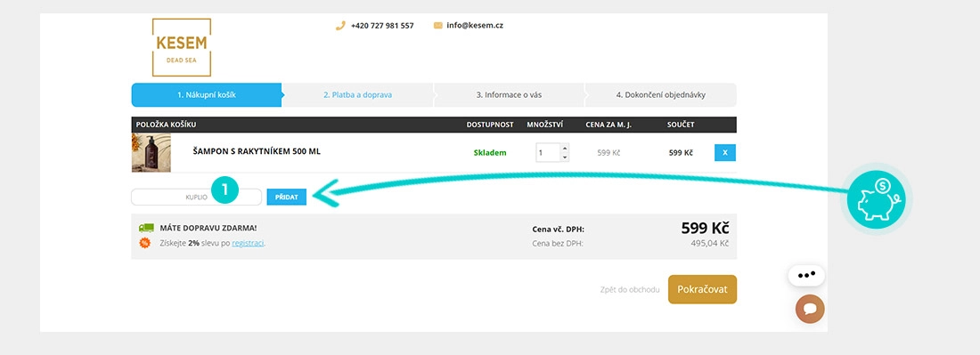980x355 pixels.
Task: Click the Cena bez DPH label
Action: click(558, 243)
